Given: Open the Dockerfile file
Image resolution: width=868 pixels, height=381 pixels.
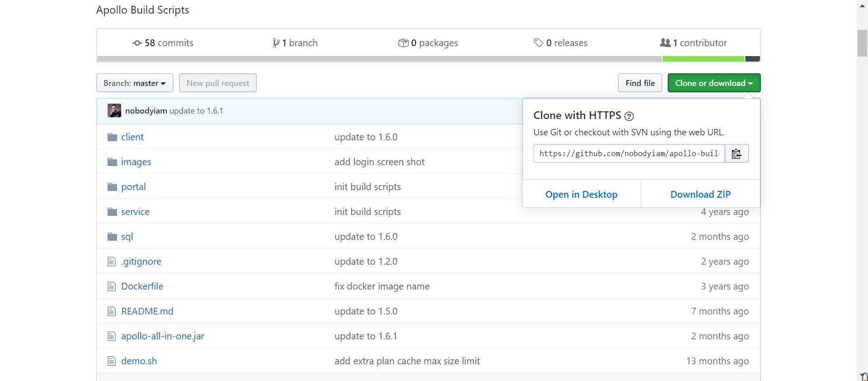Looking at the screenshot, I should [142, 286].
